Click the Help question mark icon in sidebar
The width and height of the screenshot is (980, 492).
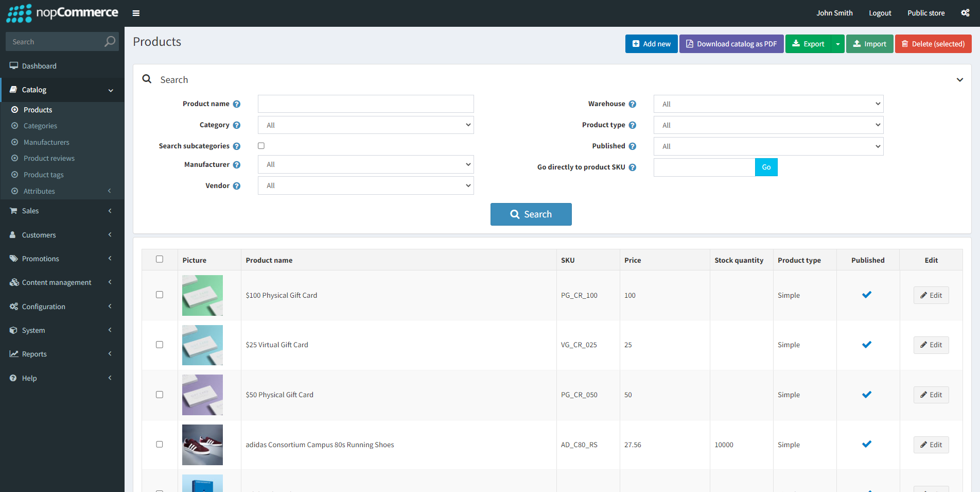tap(13, 378)
